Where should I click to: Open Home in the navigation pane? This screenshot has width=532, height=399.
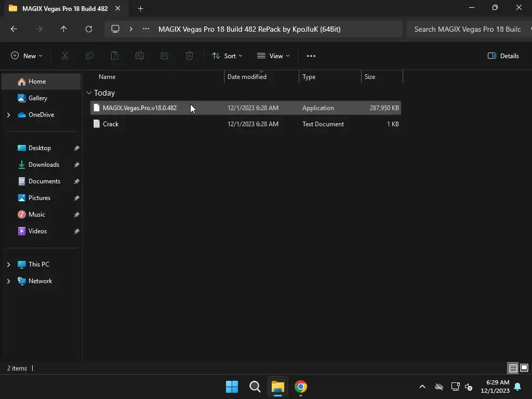(41, 82)
